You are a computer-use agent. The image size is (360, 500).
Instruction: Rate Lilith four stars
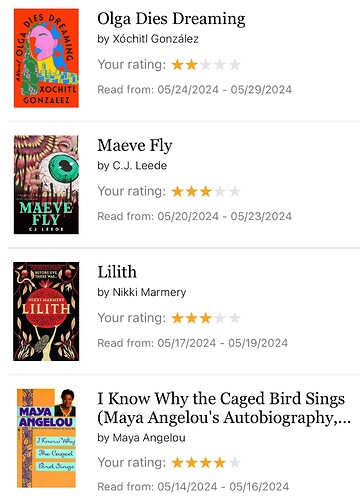click(220, 318)
